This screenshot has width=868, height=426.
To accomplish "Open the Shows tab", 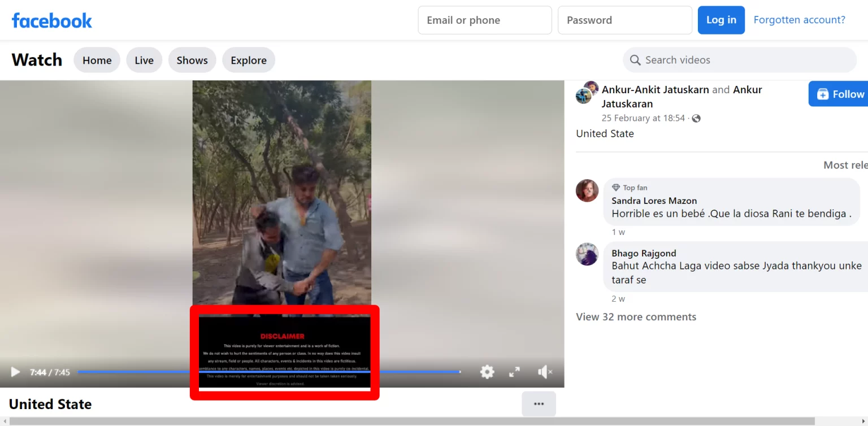I will 192,60.
